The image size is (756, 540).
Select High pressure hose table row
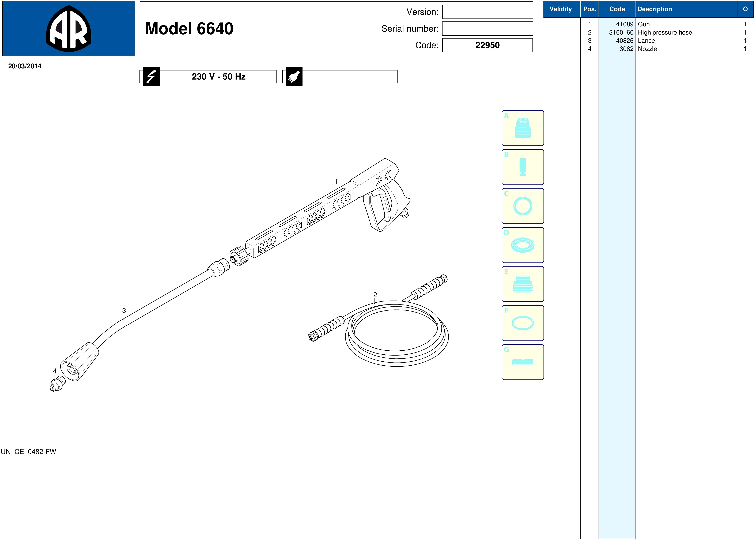pos(665,33)
